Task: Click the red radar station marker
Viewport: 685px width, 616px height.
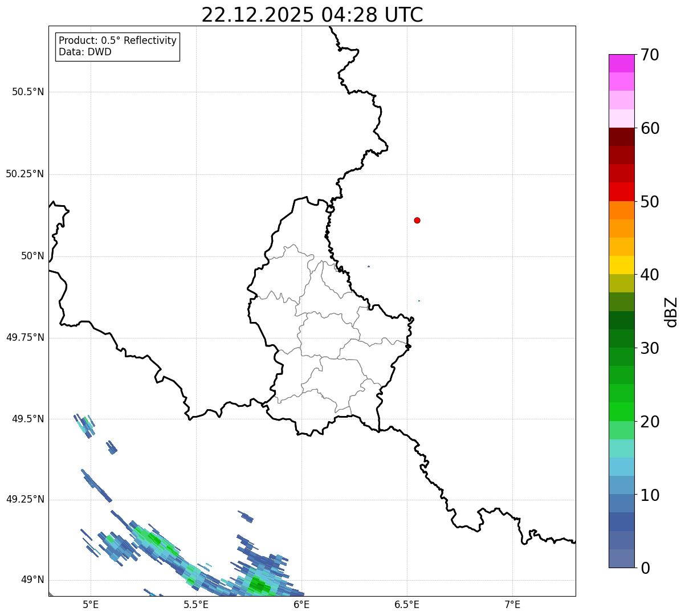Action: [x=417, y=221]
